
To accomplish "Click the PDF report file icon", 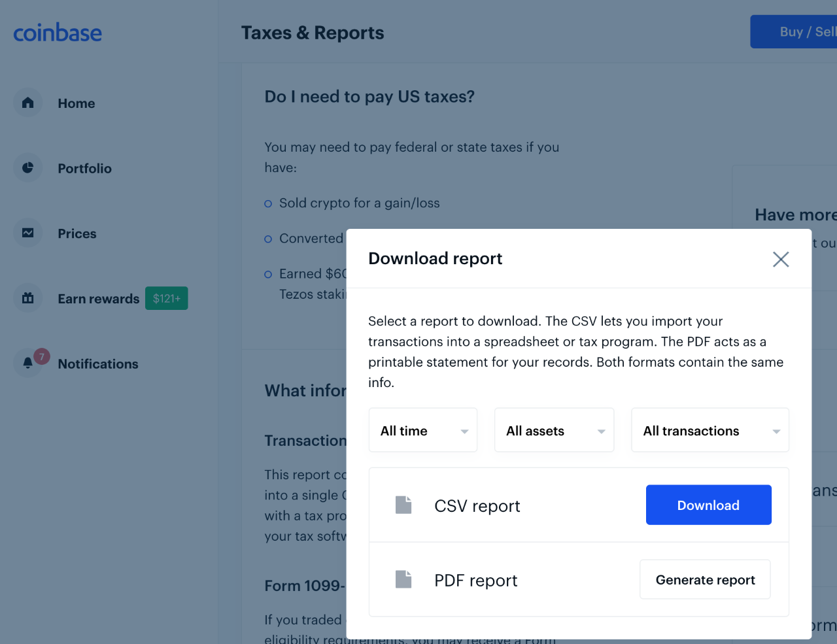I will (403, 579).
